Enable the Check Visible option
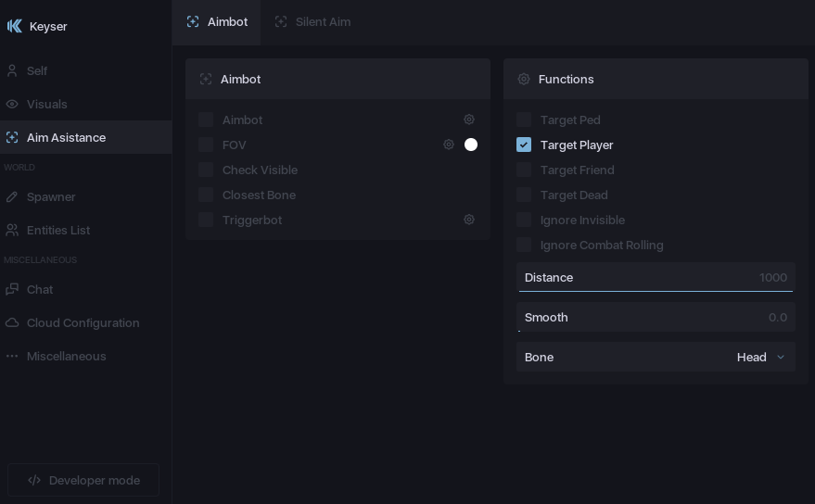815x504 pixels. (206, 170)
